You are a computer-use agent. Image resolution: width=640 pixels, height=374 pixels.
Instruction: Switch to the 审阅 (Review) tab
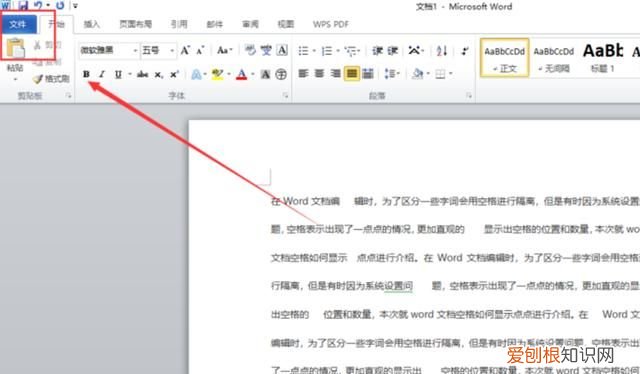tap(250, 24)
